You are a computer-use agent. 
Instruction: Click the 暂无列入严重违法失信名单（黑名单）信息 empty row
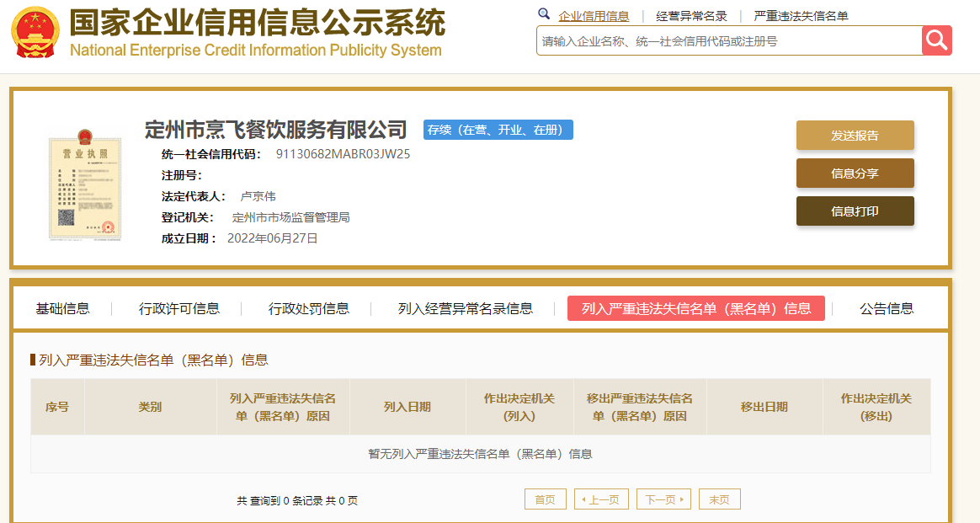pos(481,454)
